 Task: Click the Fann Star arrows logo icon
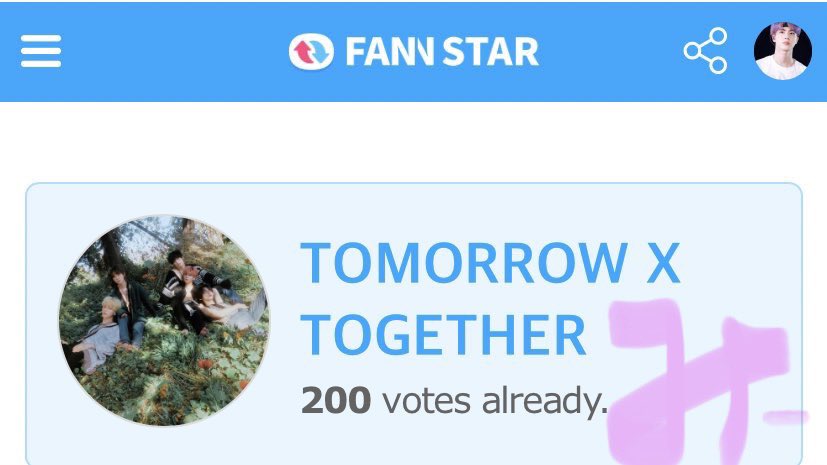coord(311,52)
